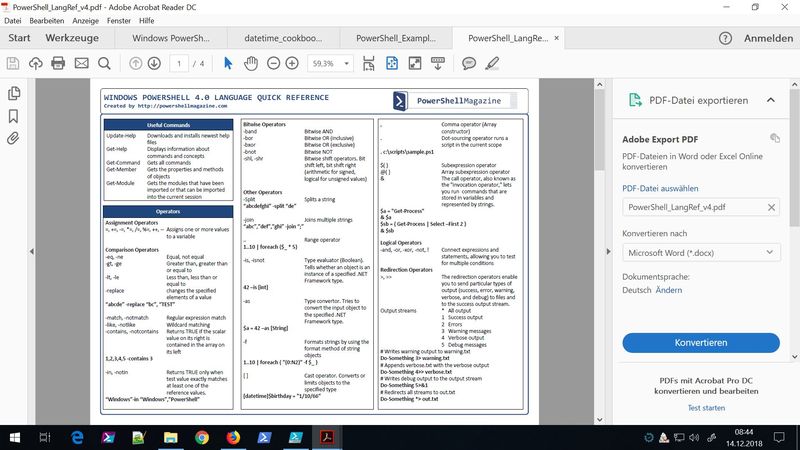
Task: Click the PowerShellMagazine logo in the document
Action: click(x=455, y=101)
